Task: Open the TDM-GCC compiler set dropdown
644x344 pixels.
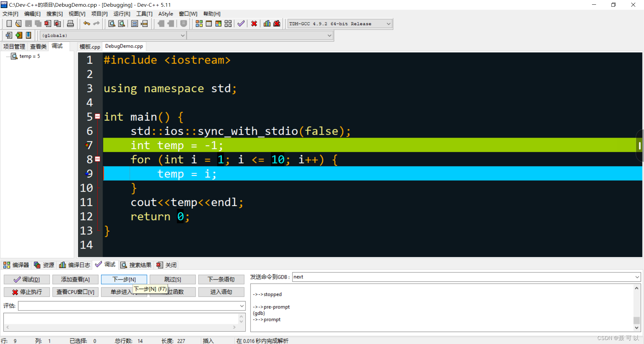Action: (x=388, y=23)
